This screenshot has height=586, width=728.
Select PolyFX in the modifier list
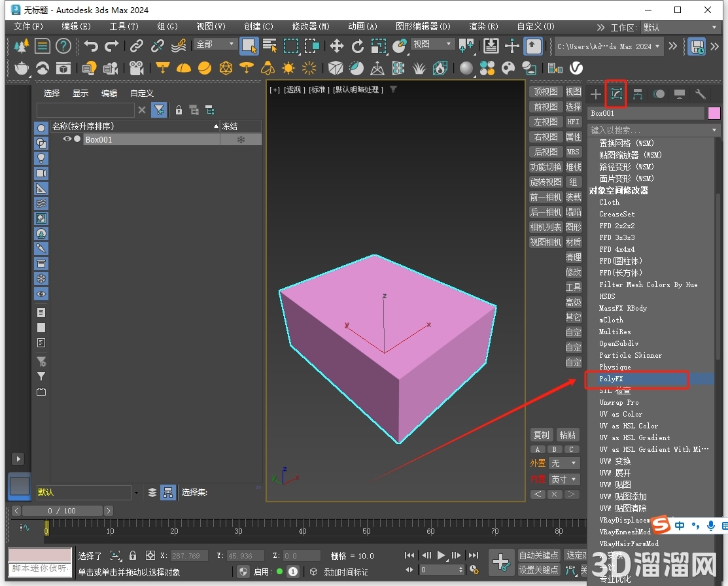612,379
